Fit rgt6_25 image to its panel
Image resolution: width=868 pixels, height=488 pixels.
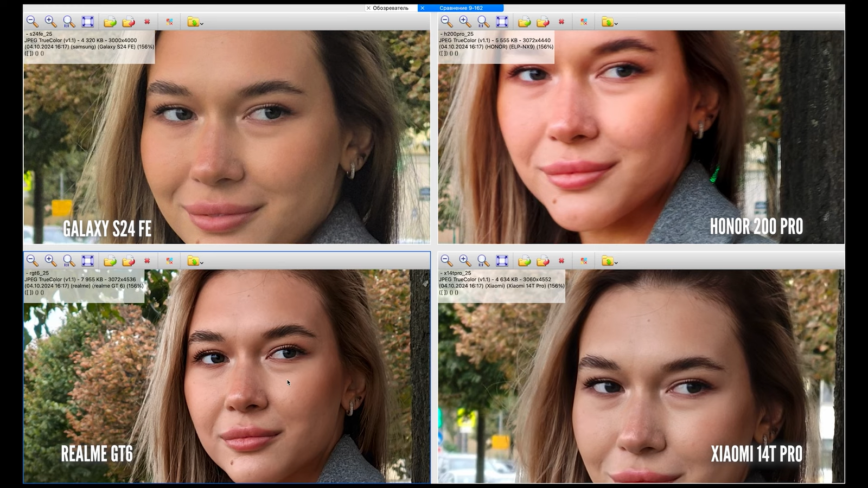tap(87, 261)
